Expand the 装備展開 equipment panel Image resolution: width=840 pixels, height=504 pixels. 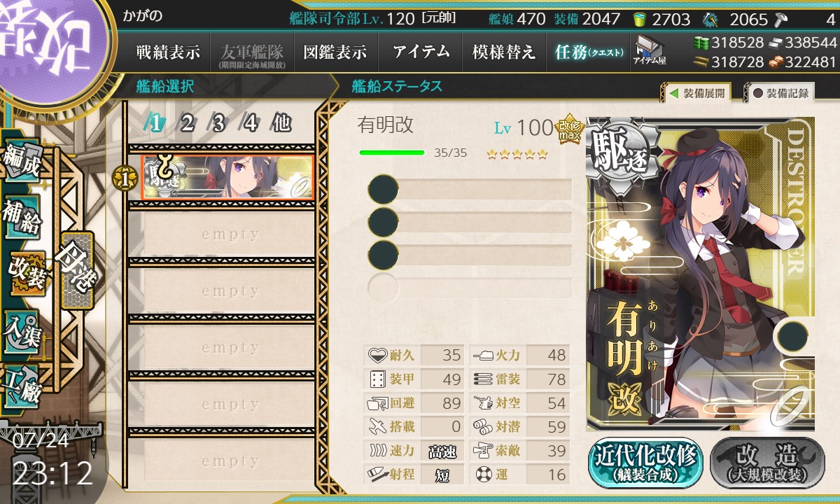coord(696,93)
